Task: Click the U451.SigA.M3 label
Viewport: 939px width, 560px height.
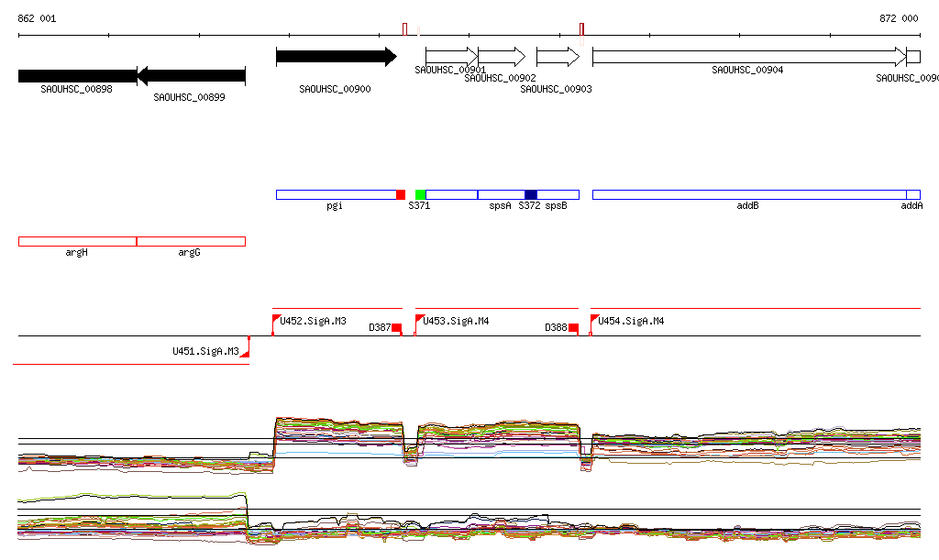Action: point(206,351)
